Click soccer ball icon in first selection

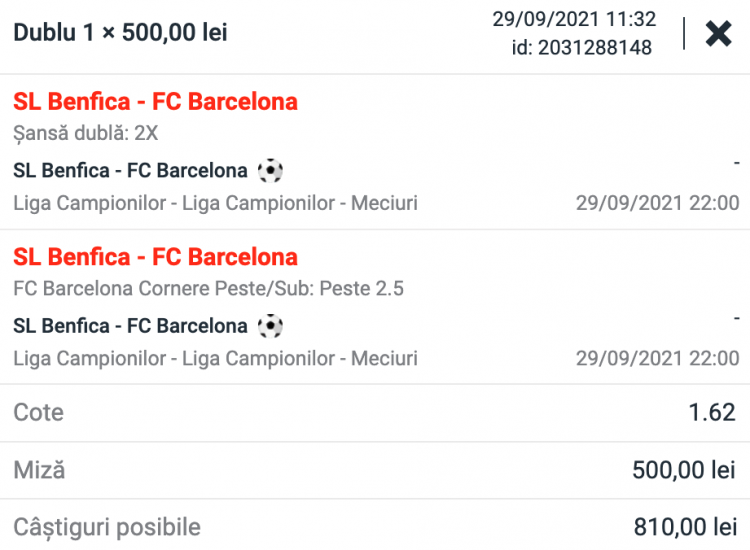pyautogui.click(x=270, y=171)
